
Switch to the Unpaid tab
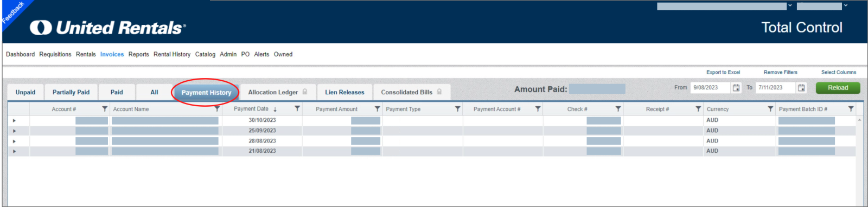pyautogui.click(x=25, y=92)
